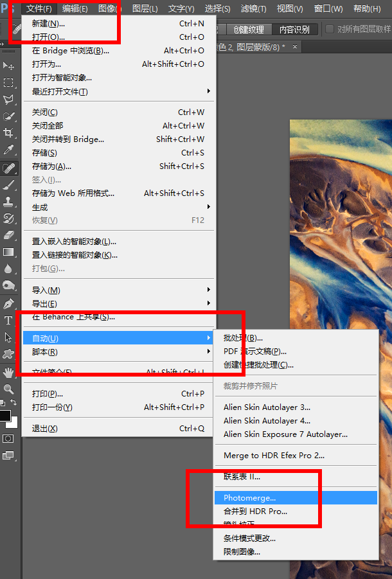Viewport: 392px width, 579px height.
Task: Activate the Horizontal Type tool
Action: (x=8, y=320)
